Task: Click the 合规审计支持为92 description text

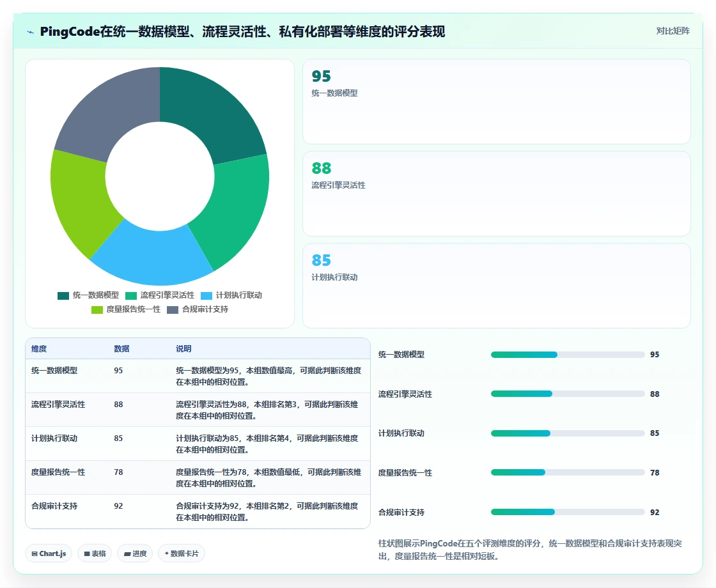Action: coord(267,511)
